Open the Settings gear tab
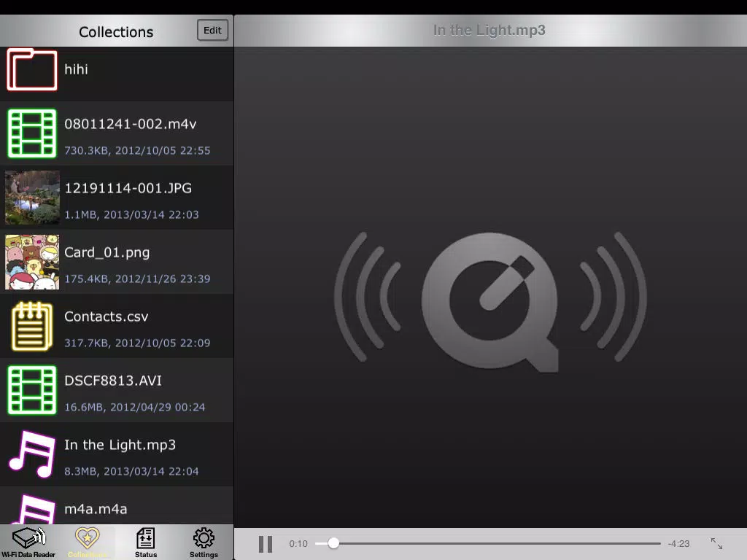This screenshot has height=560, width=747. pyautogui.click(x=204, y=542)
